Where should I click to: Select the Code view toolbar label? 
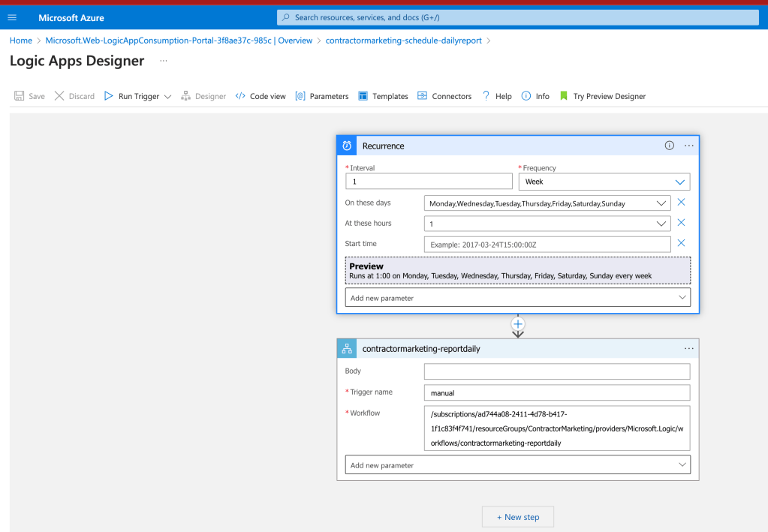tap(267, 96)
